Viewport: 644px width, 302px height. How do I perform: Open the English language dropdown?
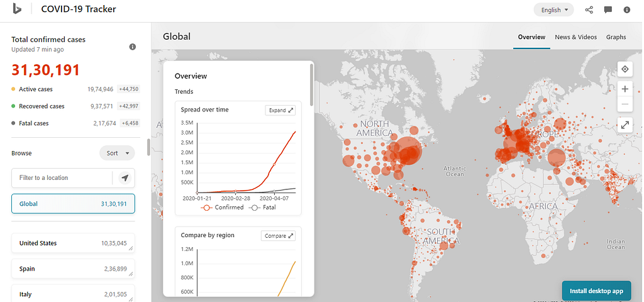(x=554, y=10)
